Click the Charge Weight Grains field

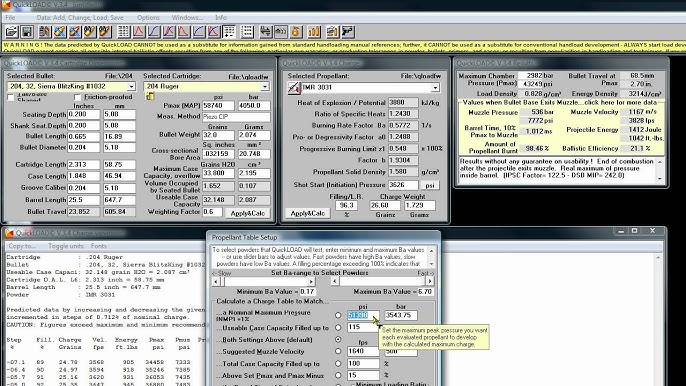pos(385,205)
